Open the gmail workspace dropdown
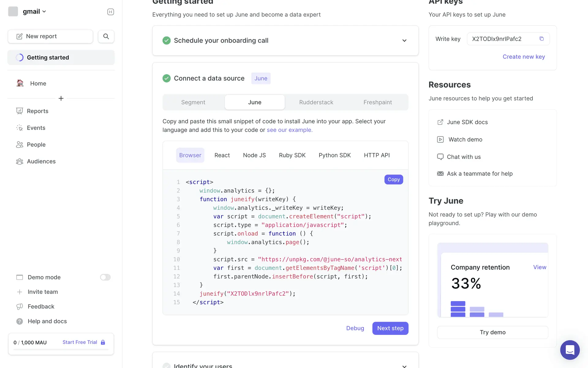This screenshot has height=368, width=588. 34,12
